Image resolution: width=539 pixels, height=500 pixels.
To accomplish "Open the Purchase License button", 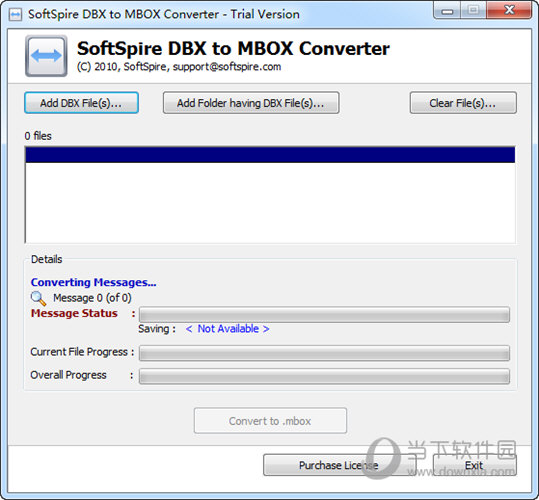I will [339, 465].
